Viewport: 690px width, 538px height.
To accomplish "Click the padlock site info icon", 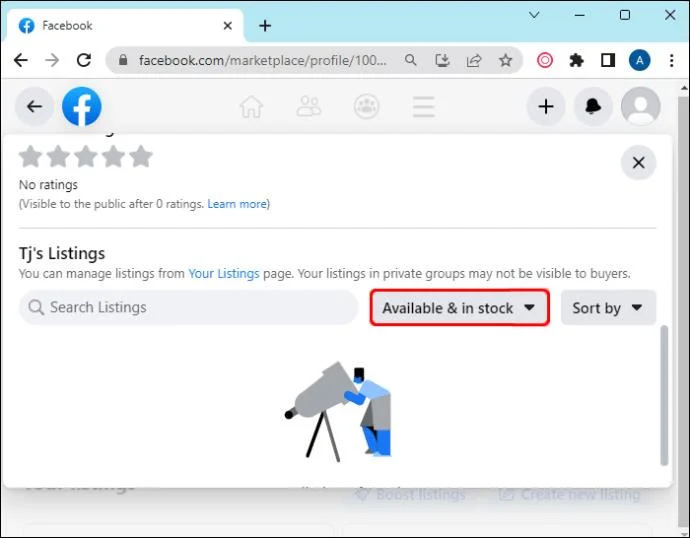I will (x=123, y=60).
